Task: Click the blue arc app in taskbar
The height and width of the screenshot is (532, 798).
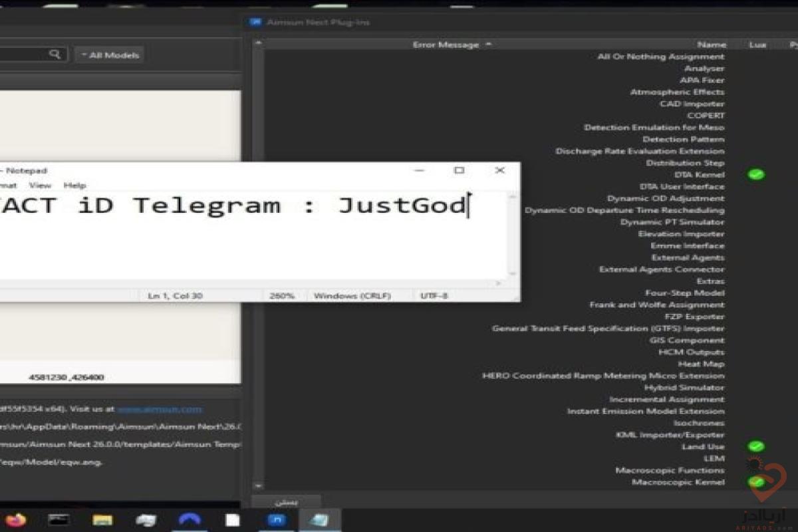Action: (190, 519)
